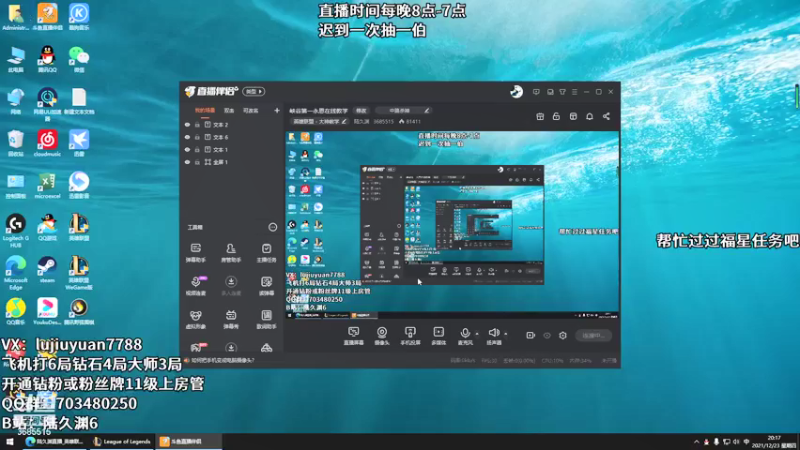Switch to the second scene tab

229,110
